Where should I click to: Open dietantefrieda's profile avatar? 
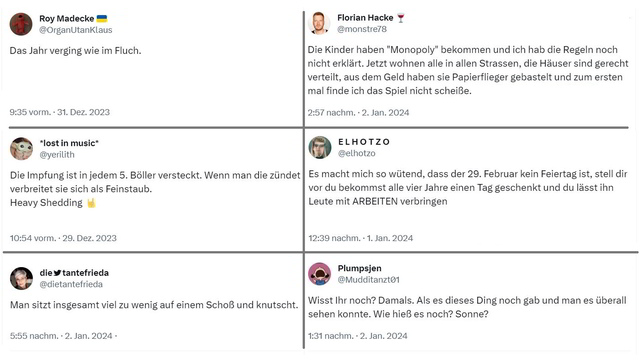pos(21,278)
